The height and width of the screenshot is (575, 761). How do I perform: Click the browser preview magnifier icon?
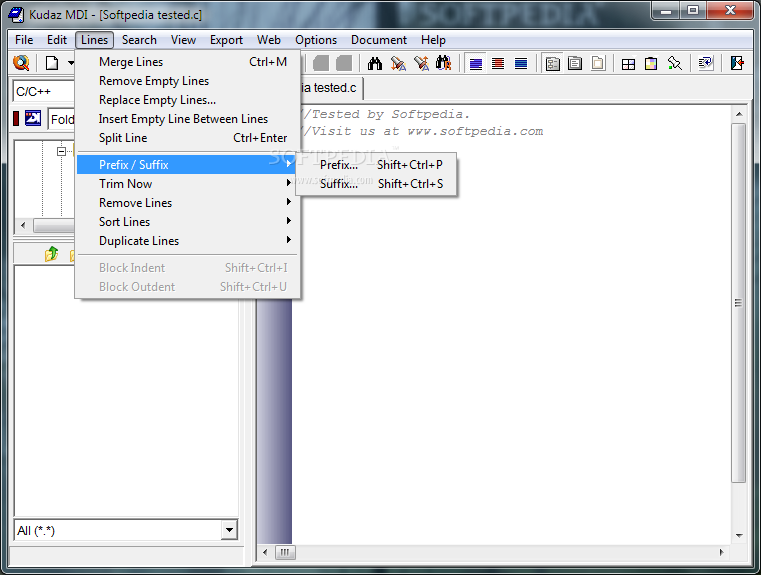click(21, 63)
